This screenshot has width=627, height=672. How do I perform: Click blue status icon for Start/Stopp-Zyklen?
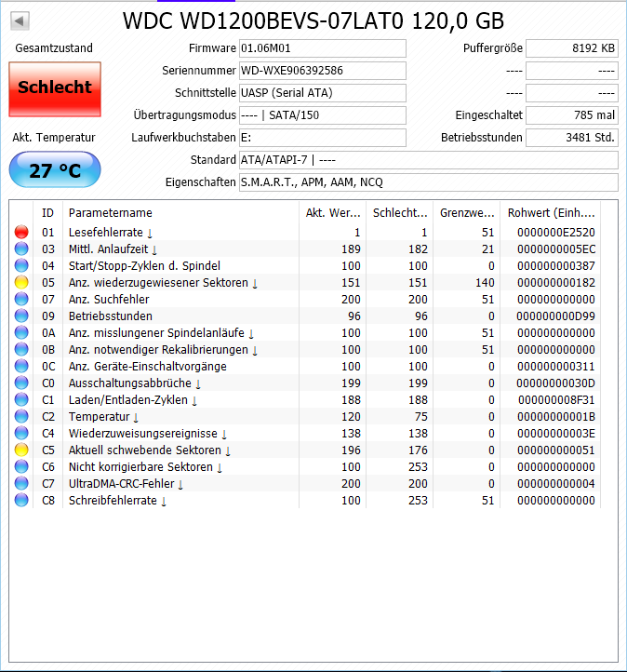click(x=21, y=265)
